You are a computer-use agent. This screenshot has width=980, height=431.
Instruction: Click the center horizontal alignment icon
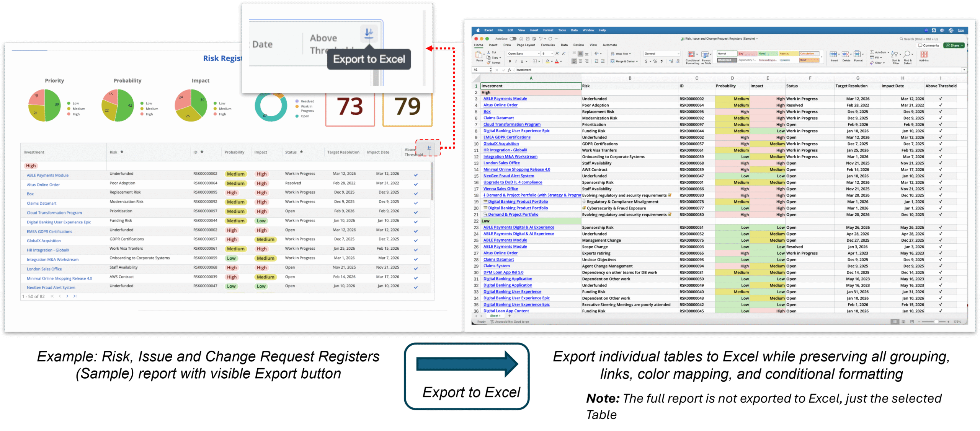[x=580, y=61]
